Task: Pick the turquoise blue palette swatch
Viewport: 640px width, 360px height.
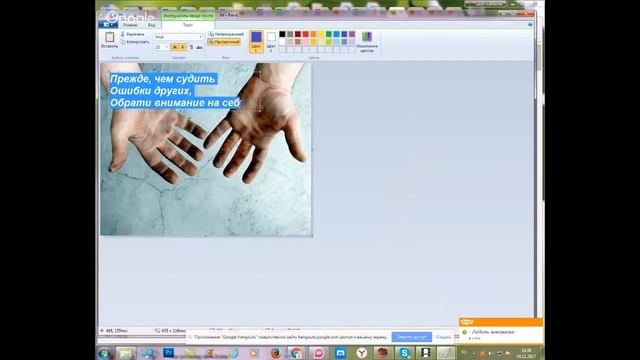Action: (x=336, y=34)
